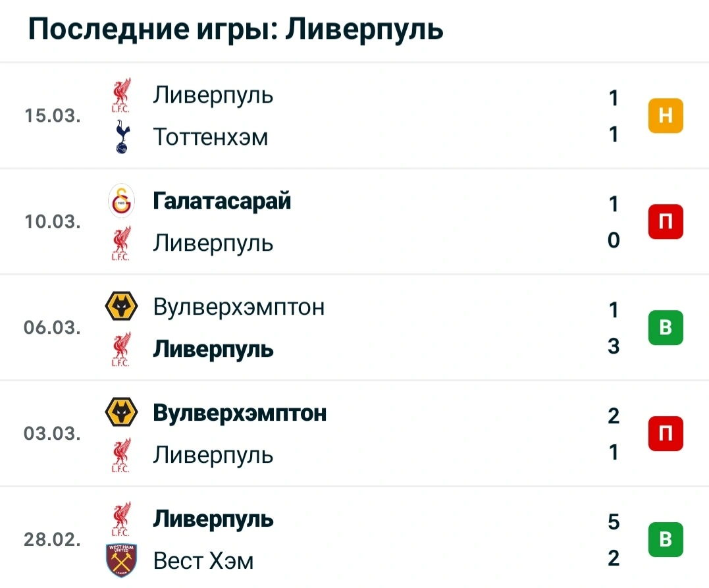709x588 pixels.
Task: Click the orange draw badge 'Н'
Action: 665,116
